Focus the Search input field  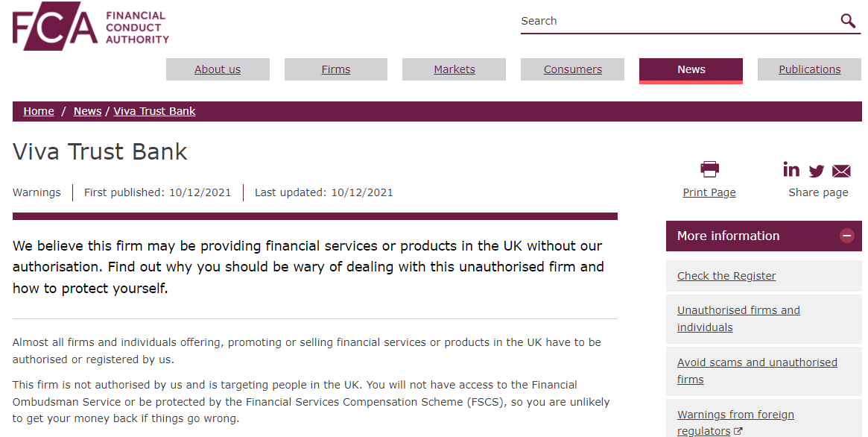coord(678,21)
